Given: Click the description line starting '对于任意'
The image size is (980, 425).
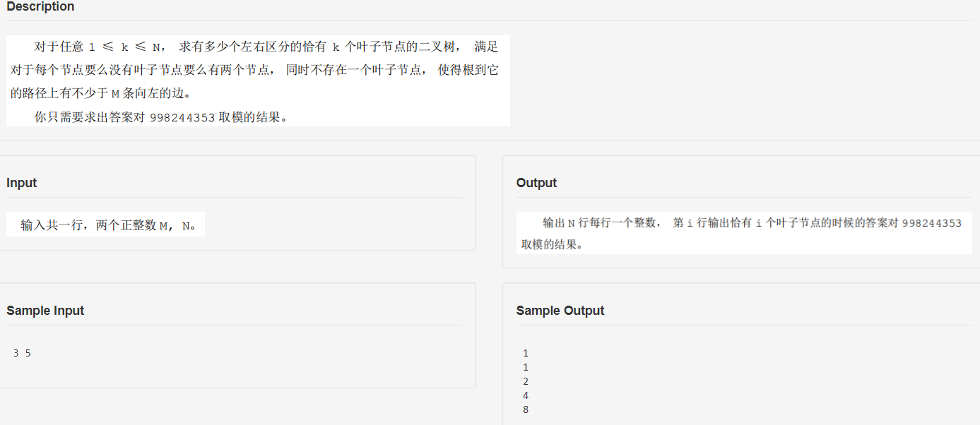Looking at the screenshot, I should [x=266, y=47].
